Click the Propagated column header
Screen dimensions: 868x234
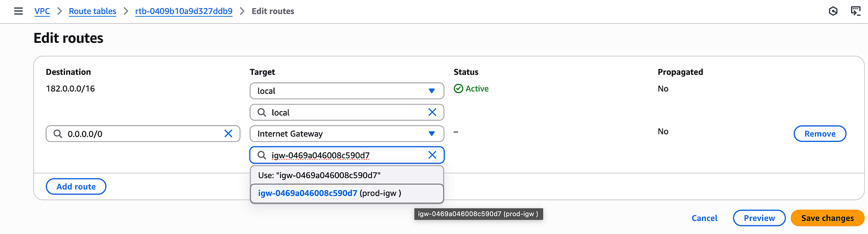680,71
